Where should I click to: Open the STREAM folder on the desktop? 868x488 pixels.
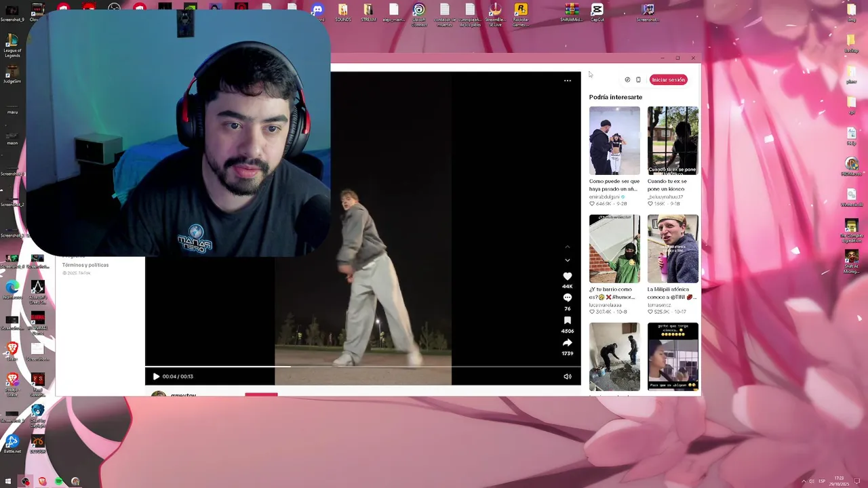click(x=368, y=12)
